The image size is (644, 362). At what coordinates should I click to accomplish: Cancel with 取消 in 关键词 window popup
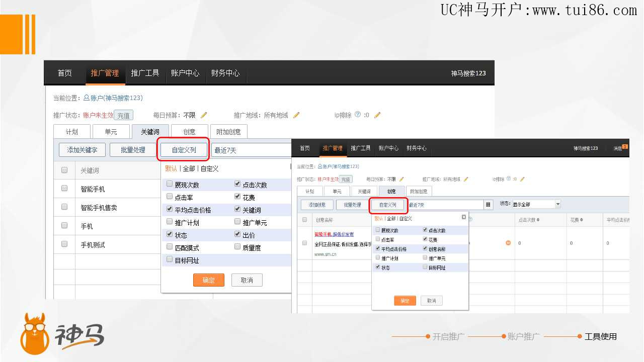(247, 280)
